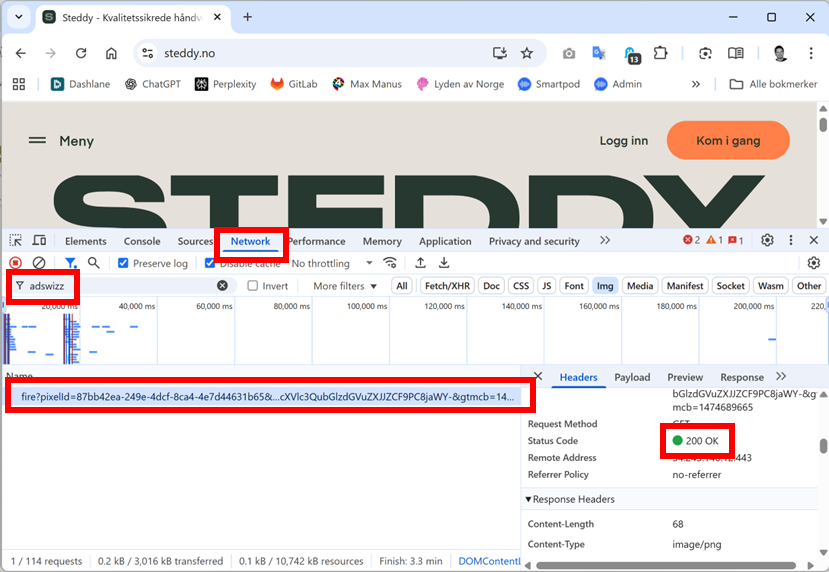The image size is (829, 572).
Task: Toggle the device toolbar icon
Action: 39,241
